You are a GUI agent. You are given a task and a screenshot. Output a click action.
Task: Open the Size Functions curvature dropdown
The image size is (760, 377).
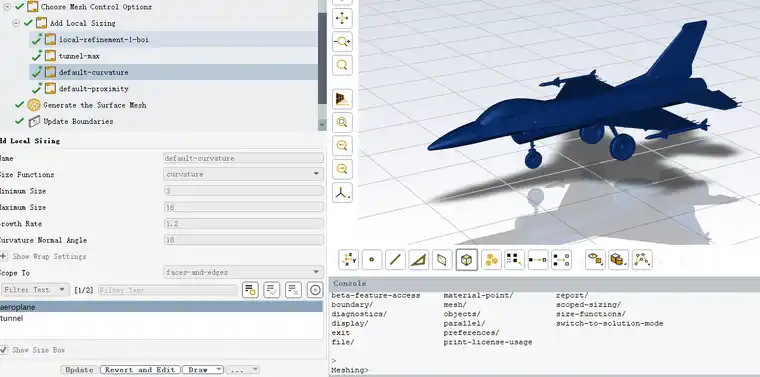tap(243, 174)
